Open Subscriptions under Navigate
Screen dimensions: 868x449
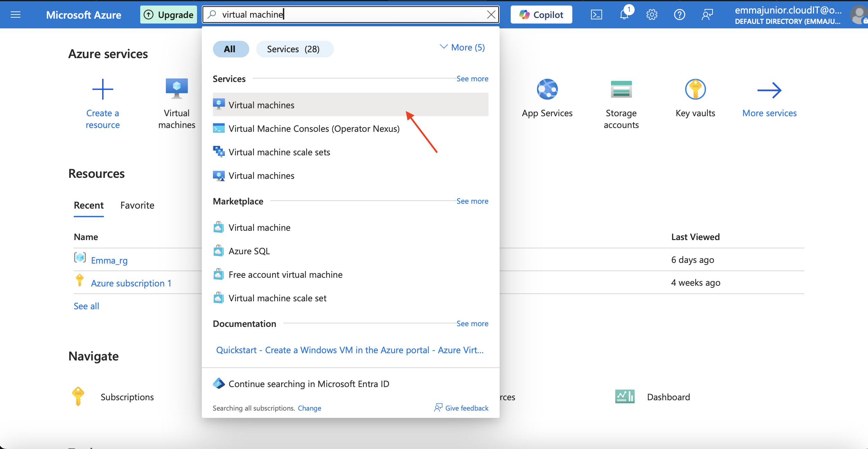(127, 397)
